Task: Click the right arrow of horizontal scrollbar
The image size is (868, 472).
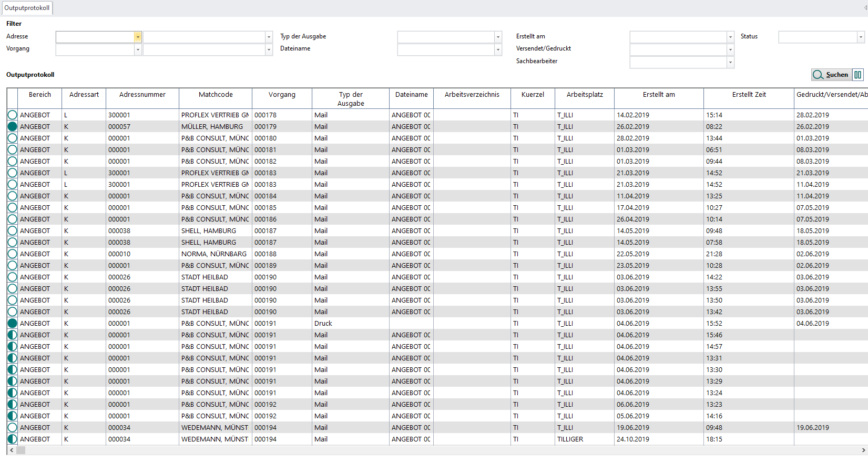Action: pos(863,450)
